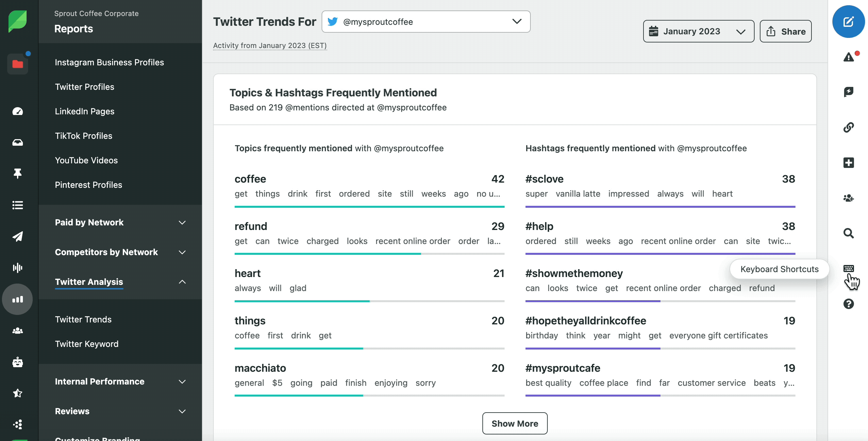Click the chain link icon
Viewport: 868px width, 441px height.
pyautogui.click(x=848, y=127)
